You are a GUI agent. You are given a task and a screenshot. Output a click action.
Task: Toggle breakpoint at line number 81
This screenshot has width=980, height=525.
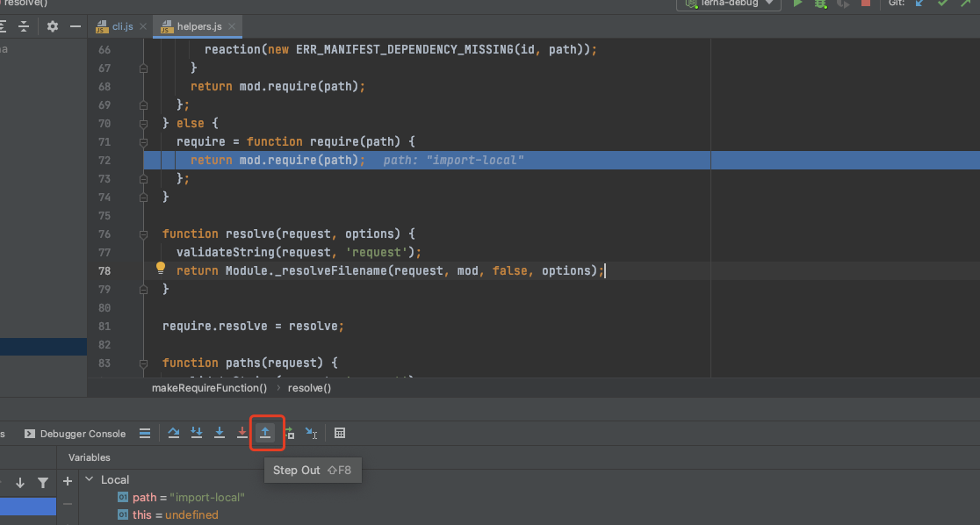(104, 327)
